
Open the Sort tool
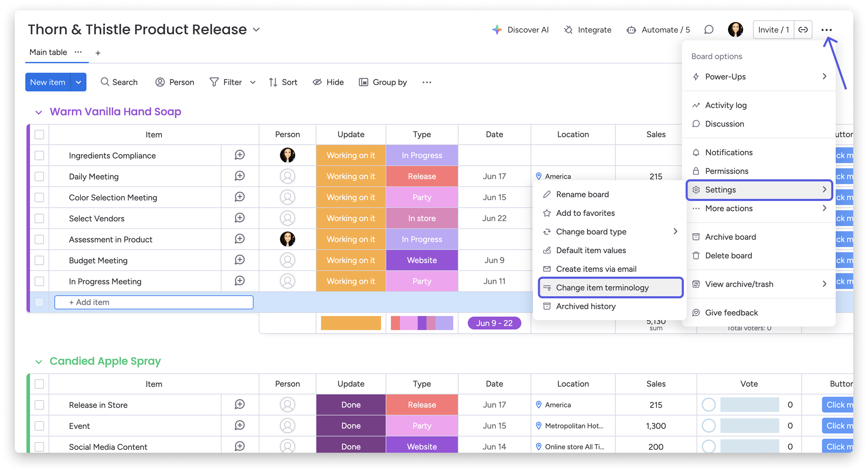(x=283, y=82)
